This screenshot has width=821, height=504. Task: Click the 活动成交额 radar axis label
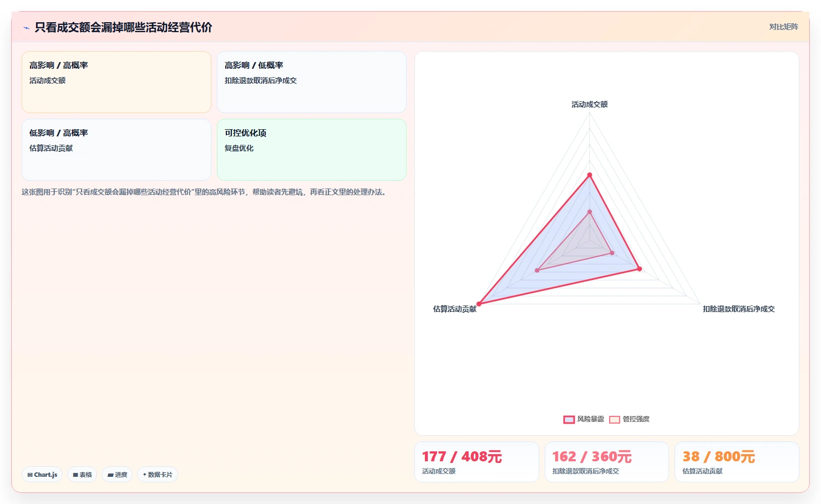[x=590, y=104]
